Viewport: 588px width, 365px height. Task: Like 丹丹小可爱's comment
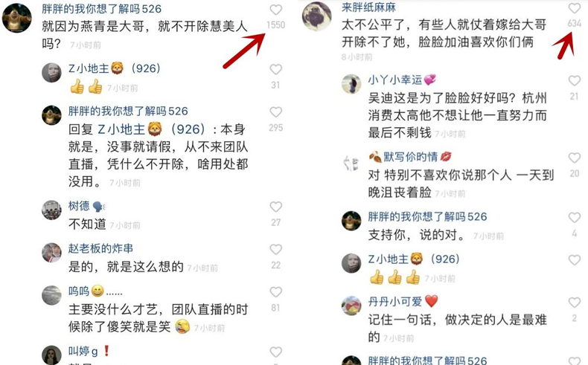574,302
